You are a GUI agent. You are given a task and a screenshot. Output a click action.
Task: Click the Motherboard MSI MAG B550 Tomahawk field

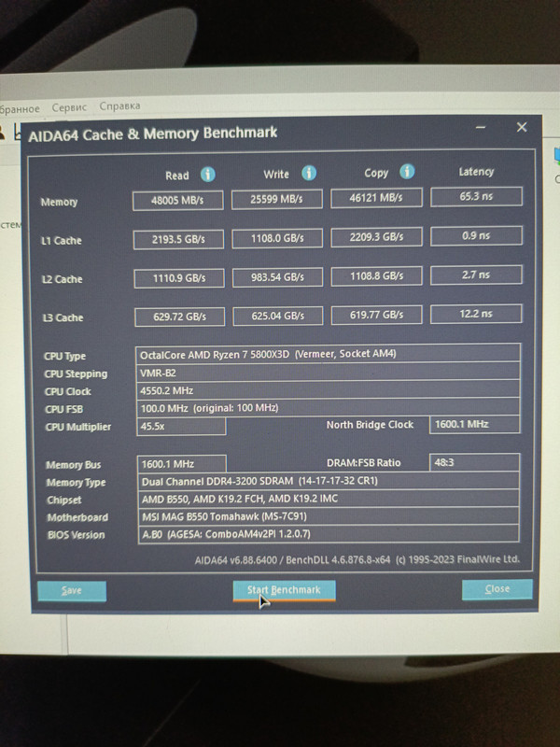tap(329, 516)
